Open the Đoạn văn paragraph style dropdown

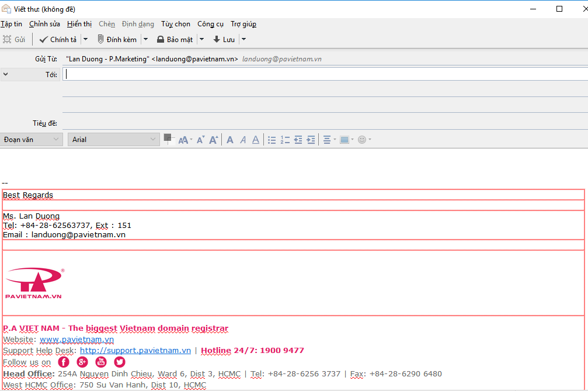pos(31,140)
